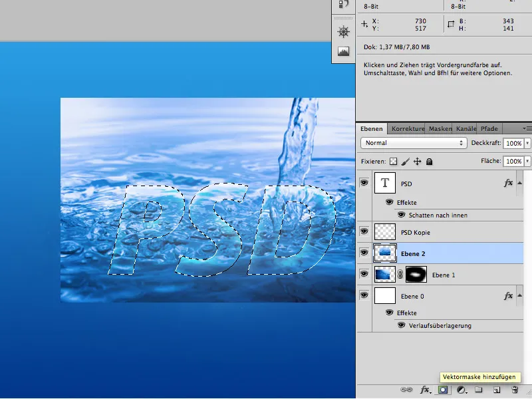Add a vector mask to the layer
Viewport: 532px width, 399px height.
tap(443, 390)
